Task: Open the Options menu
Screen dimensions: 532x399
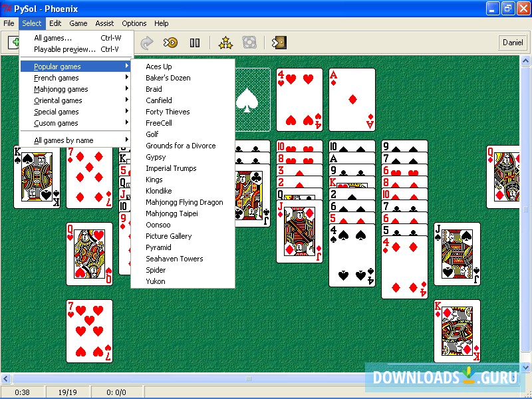Action: [x=134, y=23]
